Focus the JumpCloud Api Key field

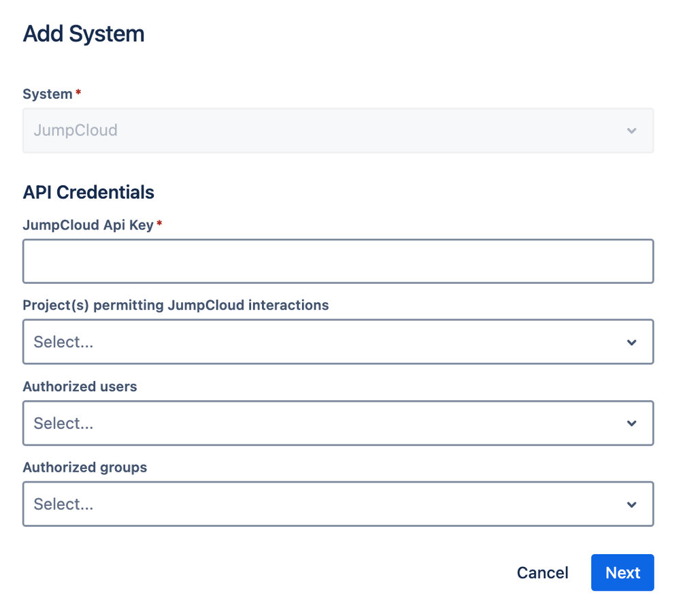click(x=338, y=261)
